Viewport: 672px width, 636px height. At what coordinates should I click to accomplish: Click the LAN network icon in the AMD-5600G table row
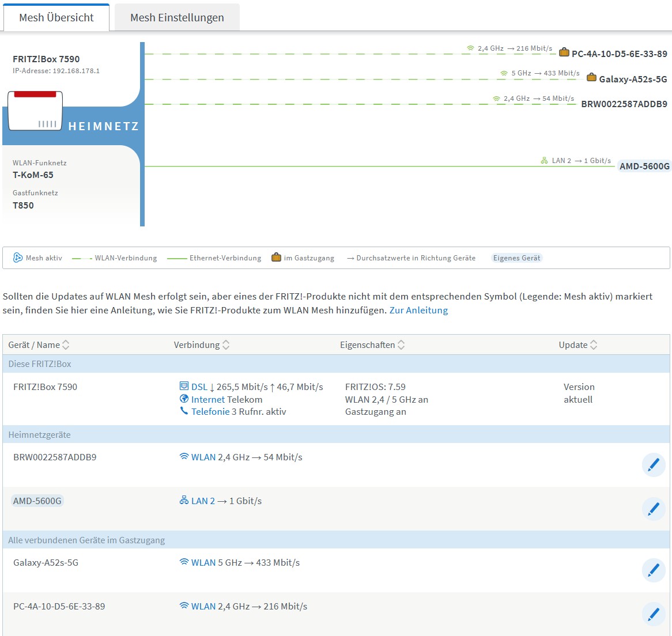[184, 500]
